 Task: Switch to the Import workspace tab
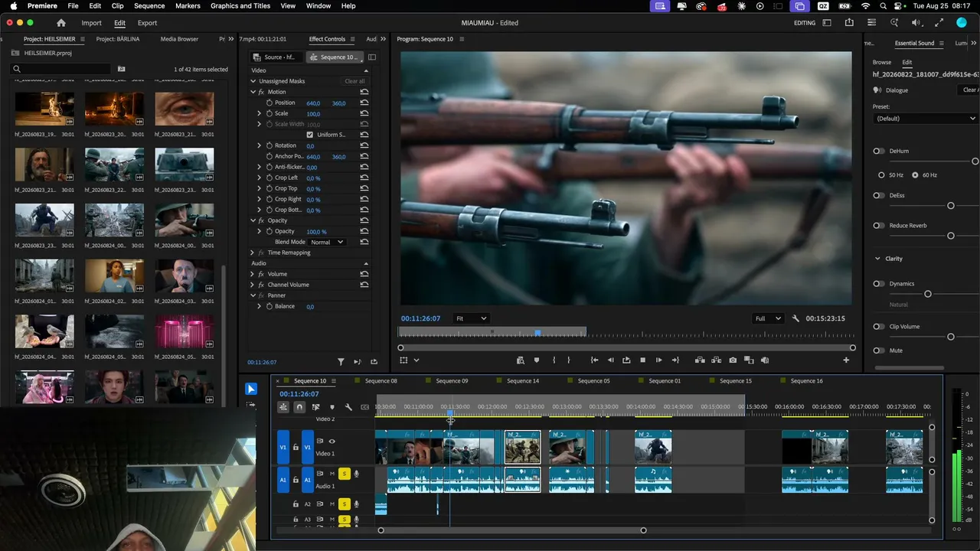(91, 23)
